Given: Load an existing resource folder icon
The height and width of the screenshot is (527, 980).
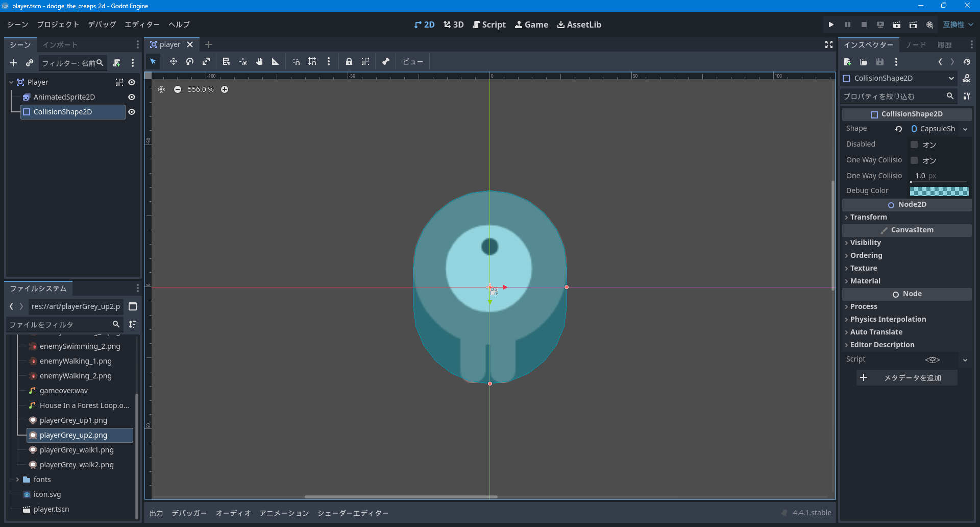Looking at the screenshot, I should (x=864, y=62).
